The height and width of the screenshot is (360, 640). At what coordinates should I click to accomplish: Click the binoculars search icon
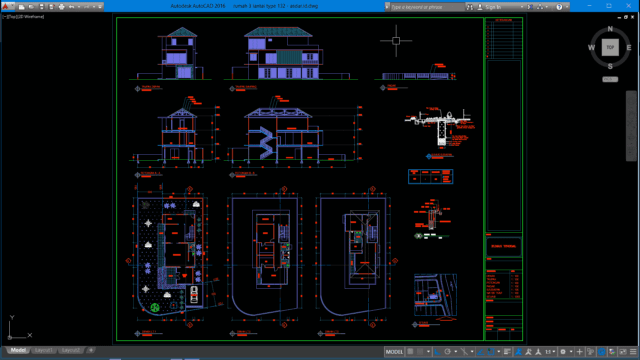tap(470, 7)
